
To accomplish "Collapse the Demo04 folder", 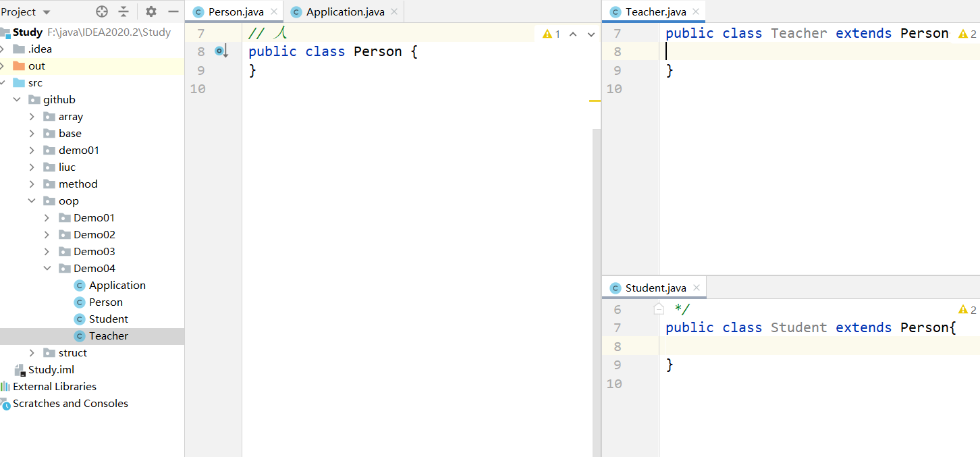I will 47,269.
